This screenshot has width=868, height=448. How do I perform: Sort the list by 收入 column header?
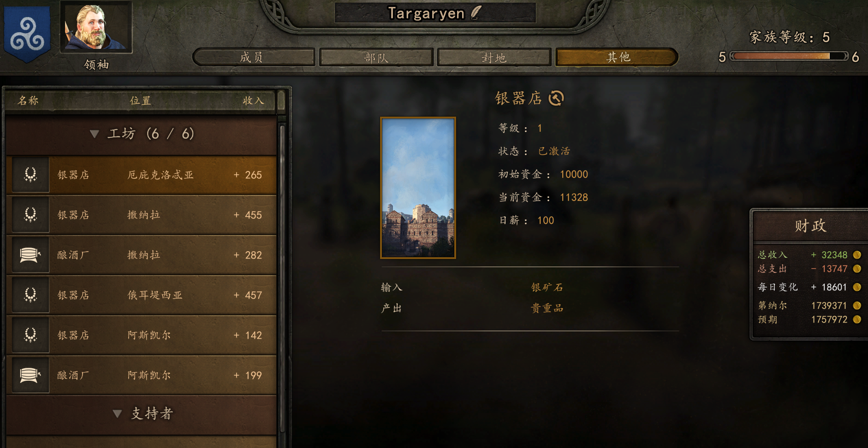click(253, 100)
